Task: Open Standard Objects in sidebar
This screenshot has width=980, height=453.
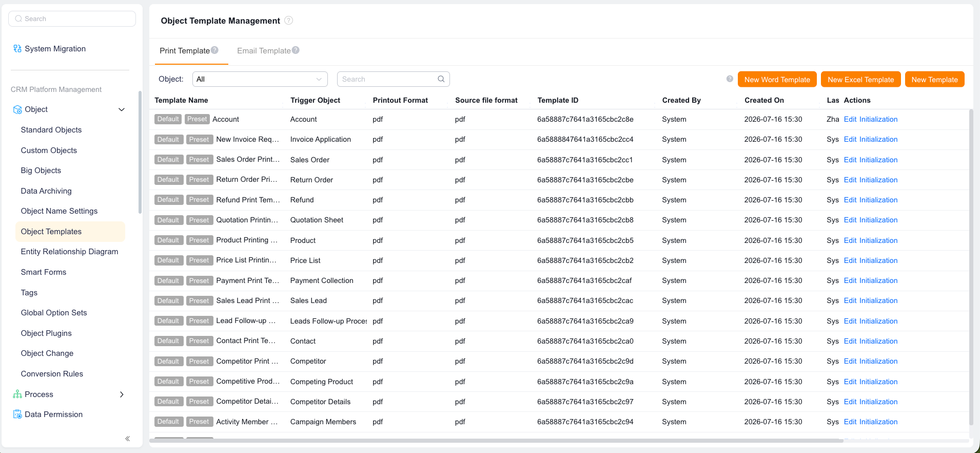Action: click(51, 130)
